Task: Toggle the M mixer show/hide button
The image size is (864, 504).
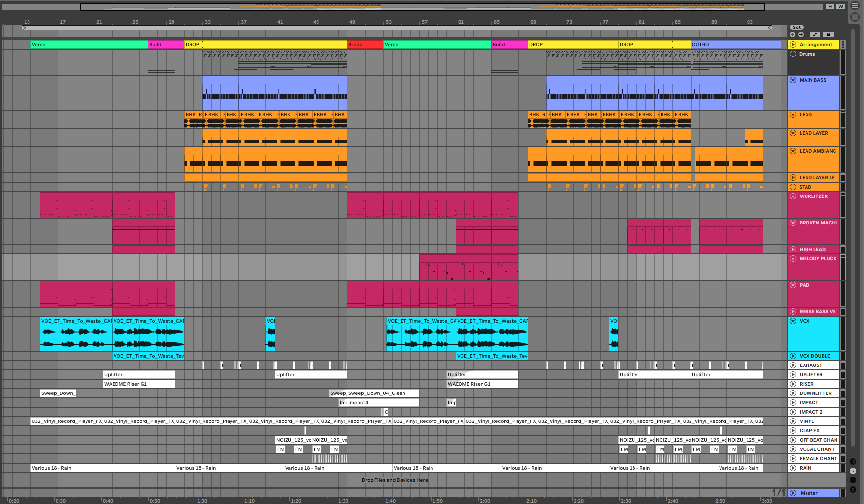Action: [x=853, y=480]
